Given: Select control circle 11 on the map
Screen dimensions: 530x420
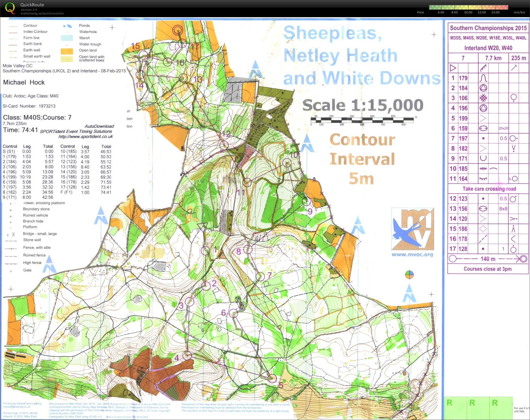Looking at the screenshot, I should tap(247, 182).
